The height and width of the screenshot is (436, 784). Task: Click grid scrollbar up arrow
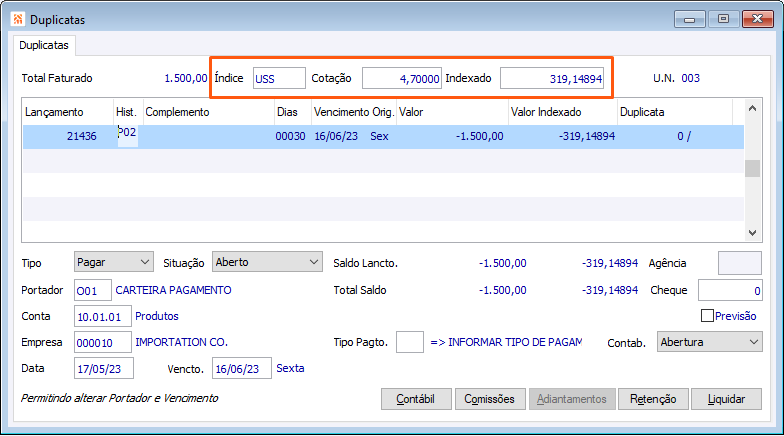[x=752, y=108]
